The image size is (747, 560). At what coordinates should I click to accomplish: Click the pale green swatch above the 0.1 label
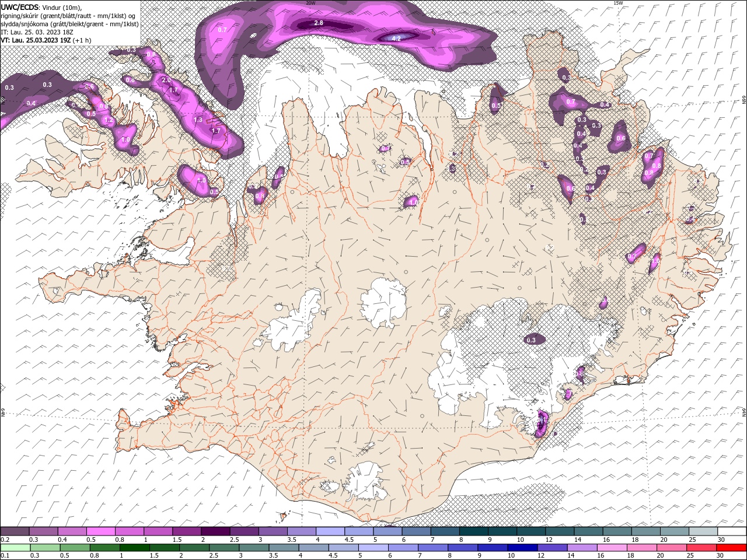pyautogui.click(x=15, y=547)
